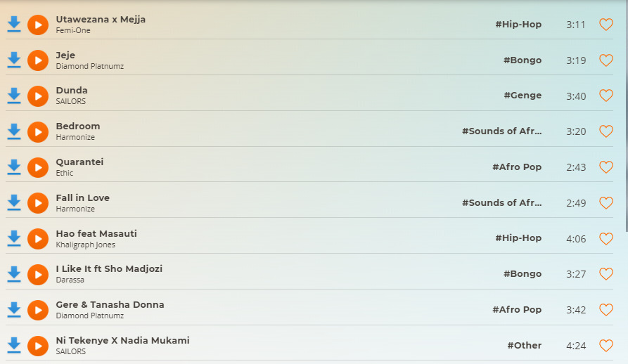Download Hao feat Masauti
Screen dimensions: 628x364
(x=13, y=238)
